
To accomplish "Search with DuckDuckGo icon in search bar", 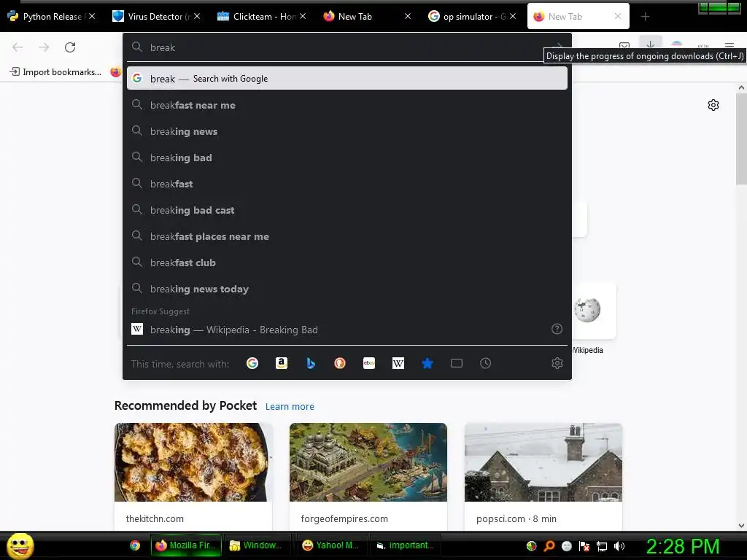I will point(340,363).
